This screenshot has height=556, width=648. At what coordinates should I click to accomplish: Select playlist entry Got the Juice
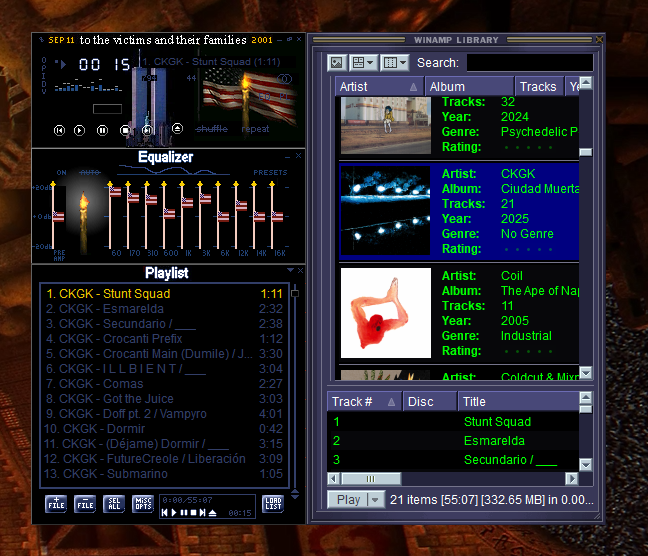[x=164, y=399]
